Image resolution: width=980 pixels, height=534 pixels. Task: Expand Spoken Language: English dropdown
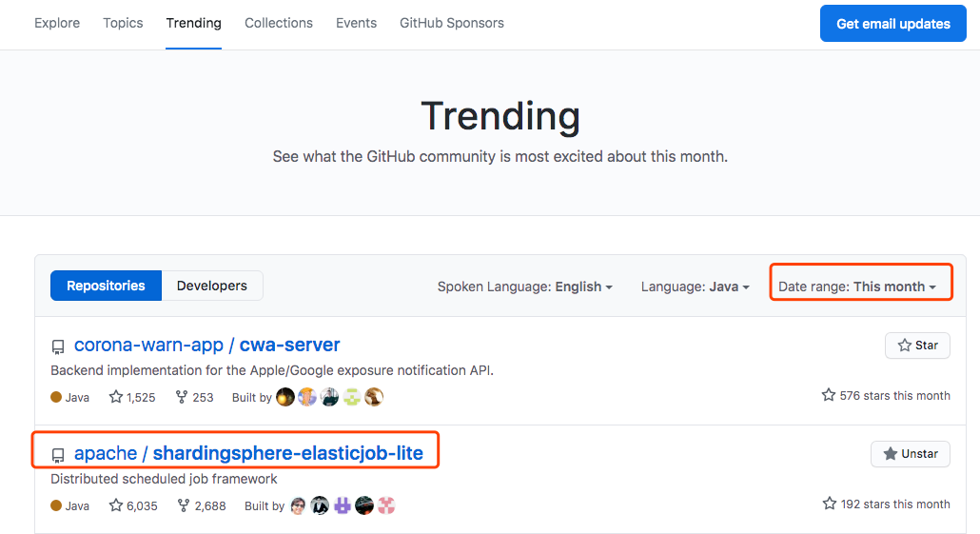(x=525, y=287)
